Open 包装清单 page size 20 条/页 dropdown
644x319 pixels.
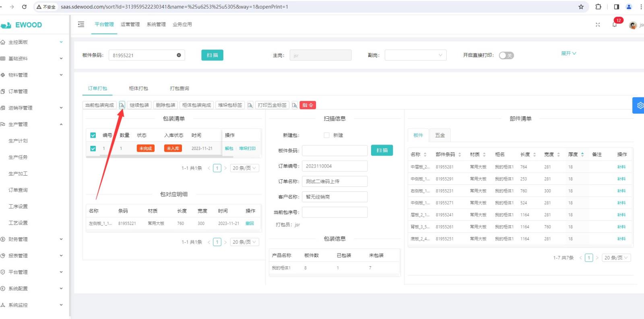pyautogui.click(x=244, y=168)
